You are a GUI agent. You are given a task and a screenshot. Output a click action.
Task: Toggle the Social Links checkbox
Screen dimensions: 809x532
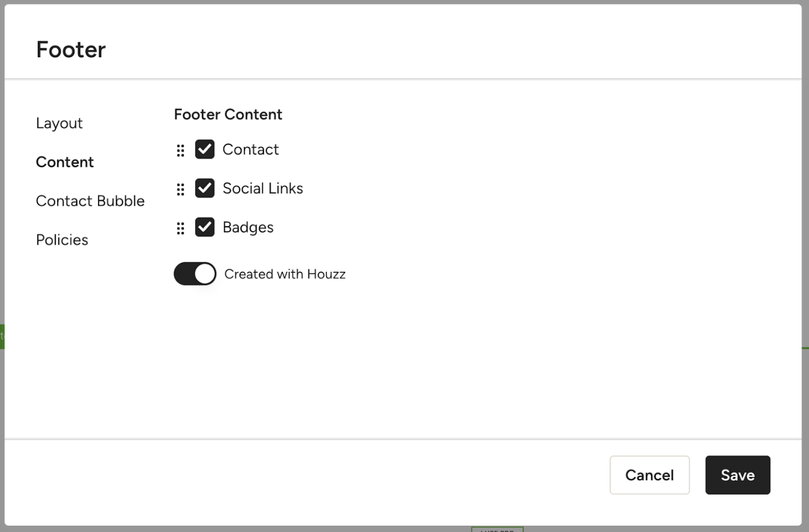coord(205,188)
